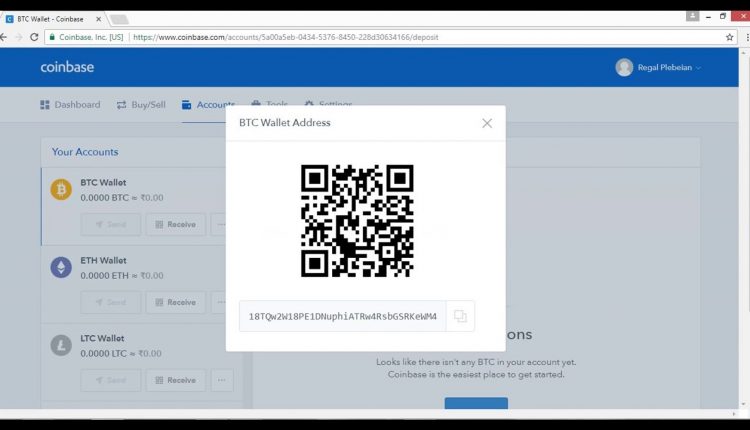Select the LTC Wallet account name
Screen dimensions: 750x430
point(102,339)
